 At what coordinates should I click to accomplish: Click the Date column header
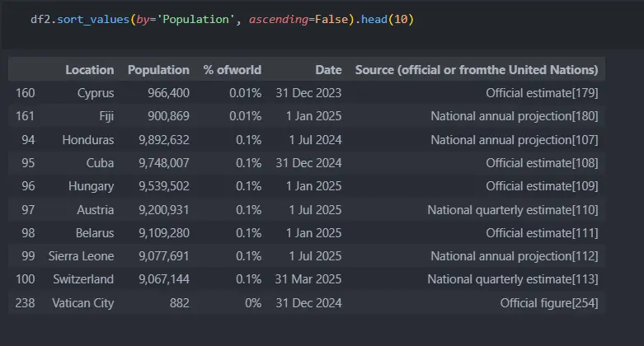(x=327, y=70)
